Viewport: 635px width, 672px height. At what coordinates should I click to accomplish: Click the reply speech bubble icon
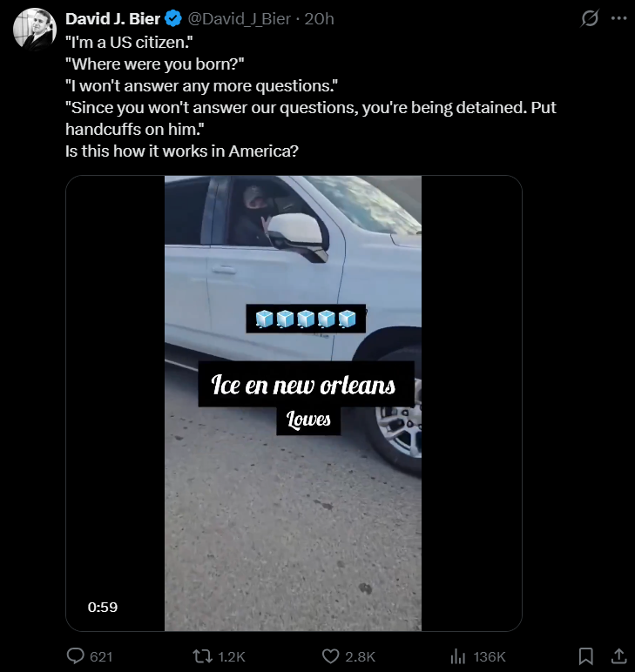point(76,655)
